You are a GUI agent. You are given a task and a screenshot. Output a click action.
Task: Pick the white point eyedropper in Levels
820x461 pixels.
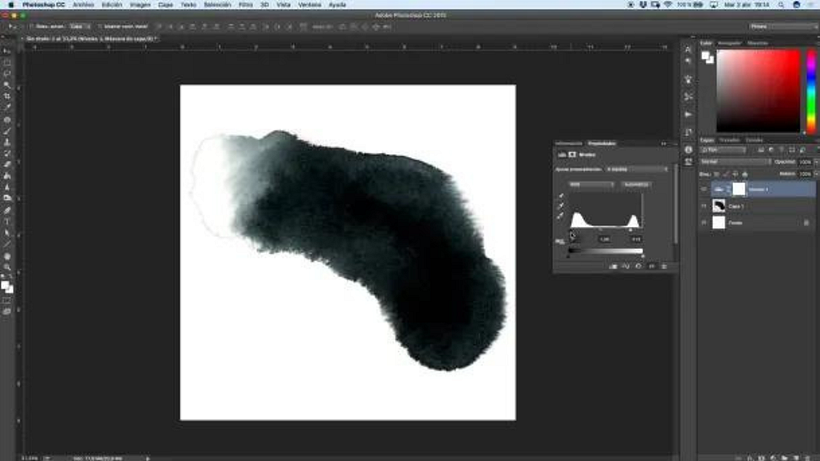click(561, 215)
